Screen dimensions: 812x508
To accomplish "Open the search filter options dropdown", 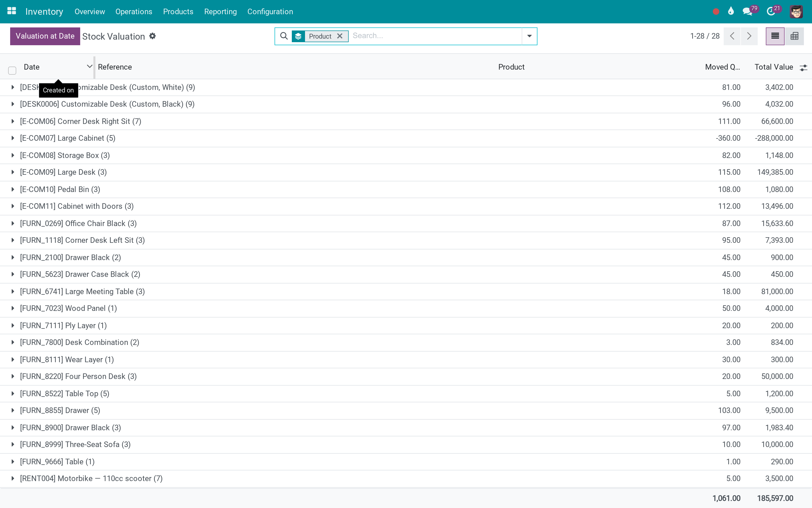I will click(x=529, y=36).
